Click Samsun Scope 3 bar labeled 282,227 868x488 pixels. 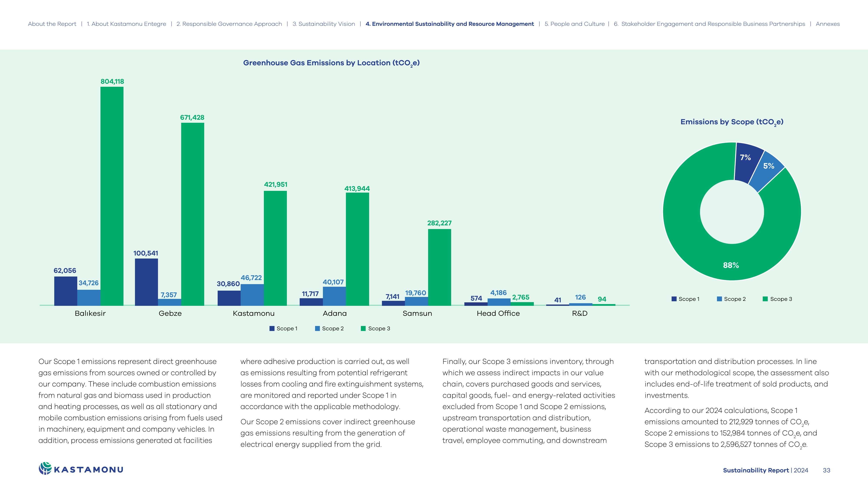tap(439, 267)
